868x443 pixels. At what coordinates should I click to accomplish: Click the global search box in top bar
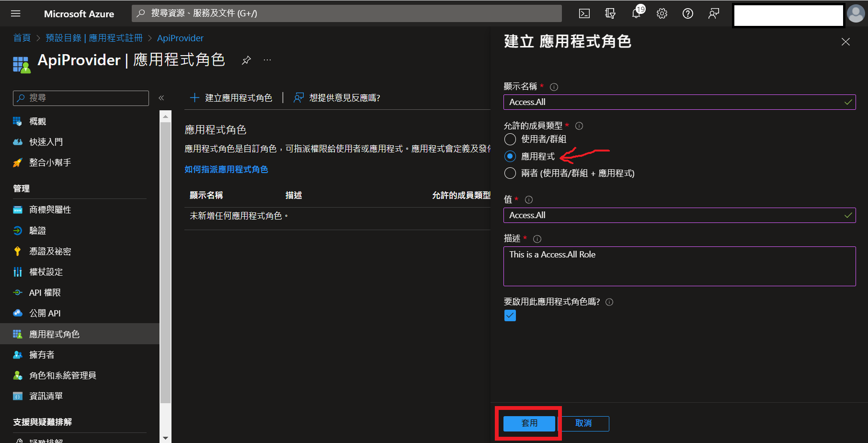(x=347, y=13)
